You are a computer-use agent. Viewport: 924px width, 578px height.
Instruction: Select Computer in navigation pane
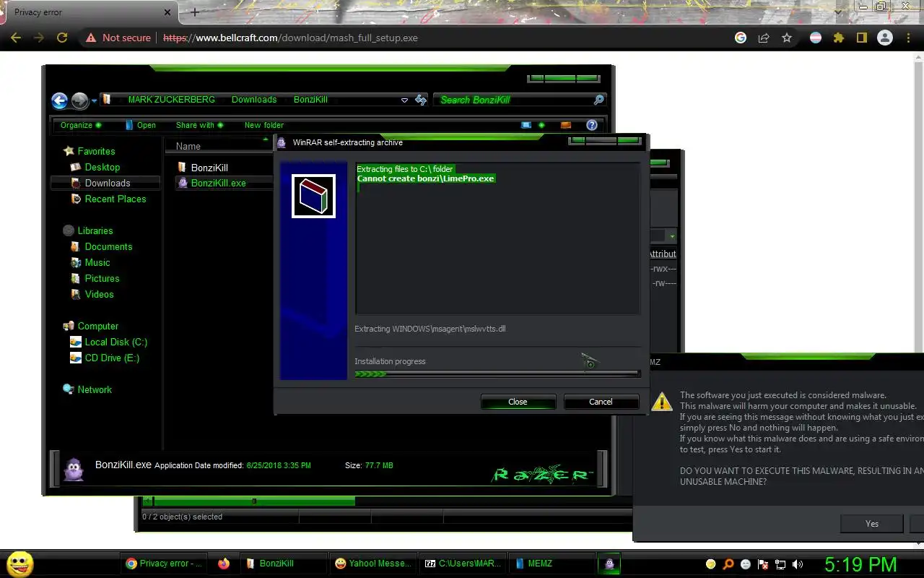click(91, 326)
